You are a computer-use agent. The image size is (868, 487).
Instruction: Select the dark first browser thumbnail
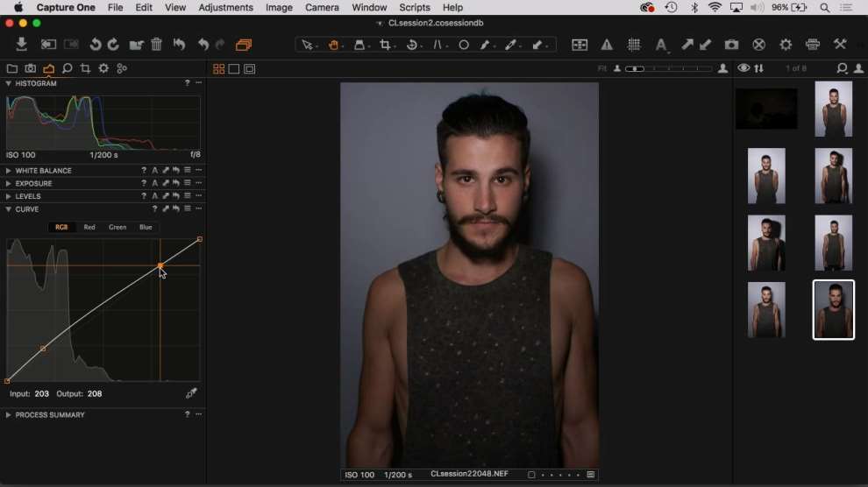click(x=766, y=109)
